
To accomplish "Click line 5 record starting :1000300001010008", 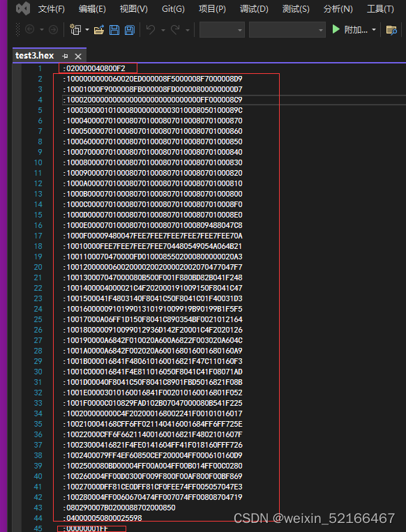I will (x=153, y=111).
